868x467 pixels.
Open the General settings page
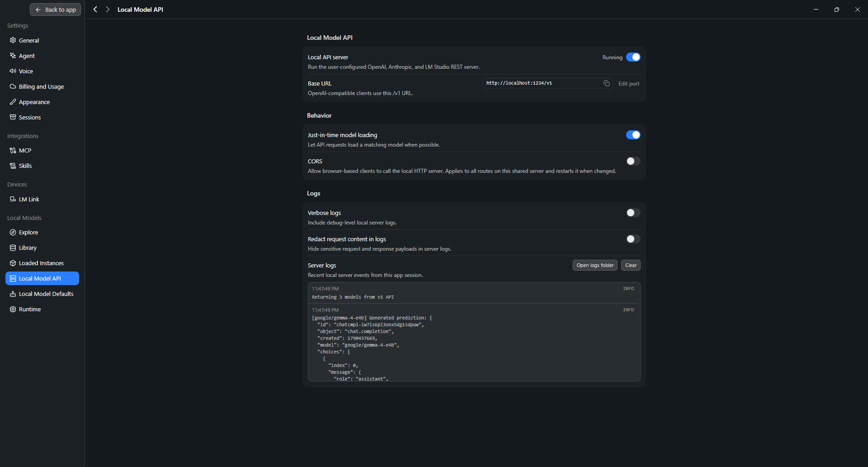(x=42, y=40)
